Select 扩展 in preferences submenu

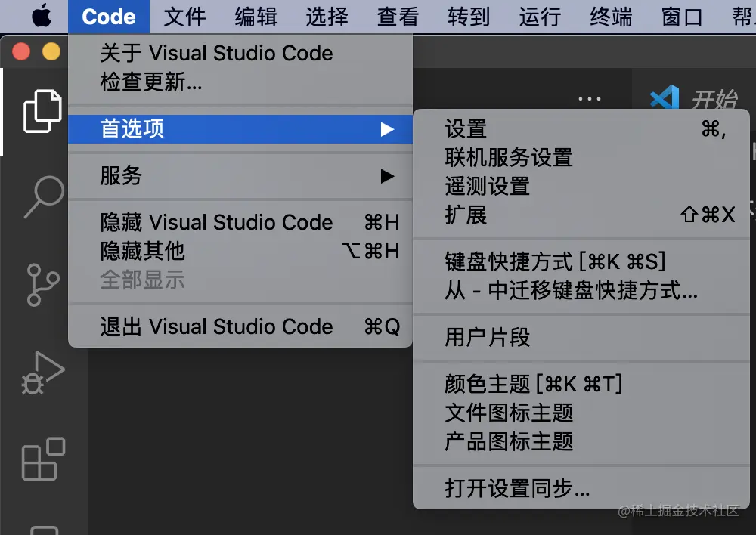581,215
